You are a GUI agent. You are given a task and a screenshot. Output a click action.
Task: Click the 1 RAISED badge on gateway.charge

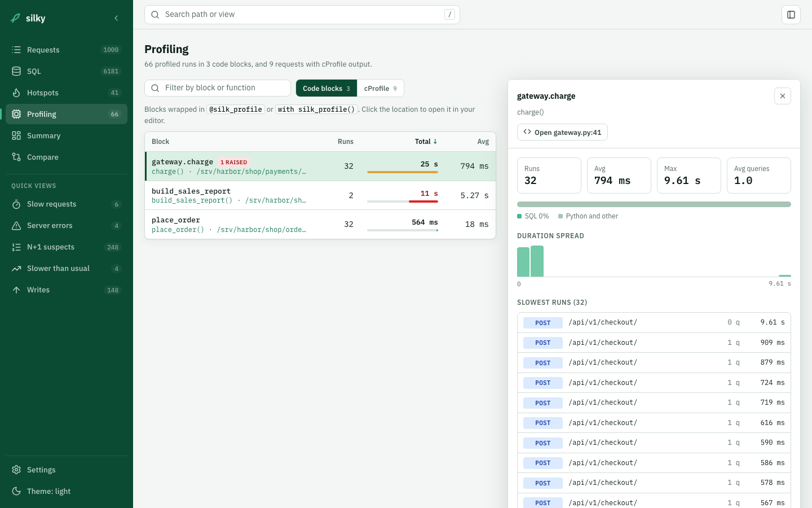click(233, 162)
